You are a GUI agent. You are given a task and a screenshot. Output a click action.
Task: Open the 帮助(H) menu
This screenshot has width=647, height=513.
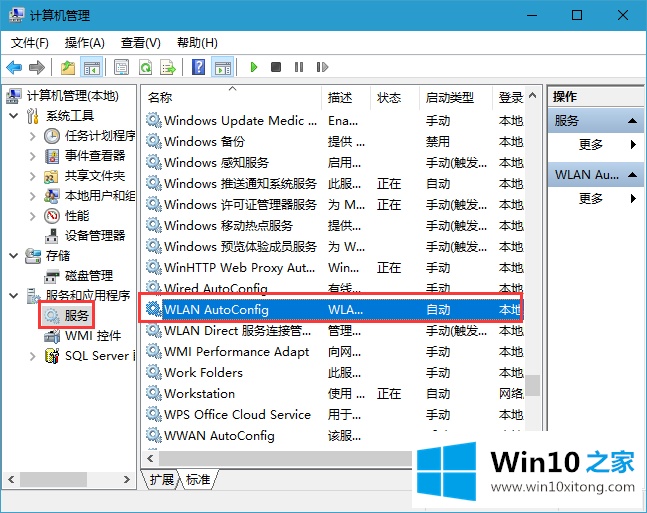(197, 43)
